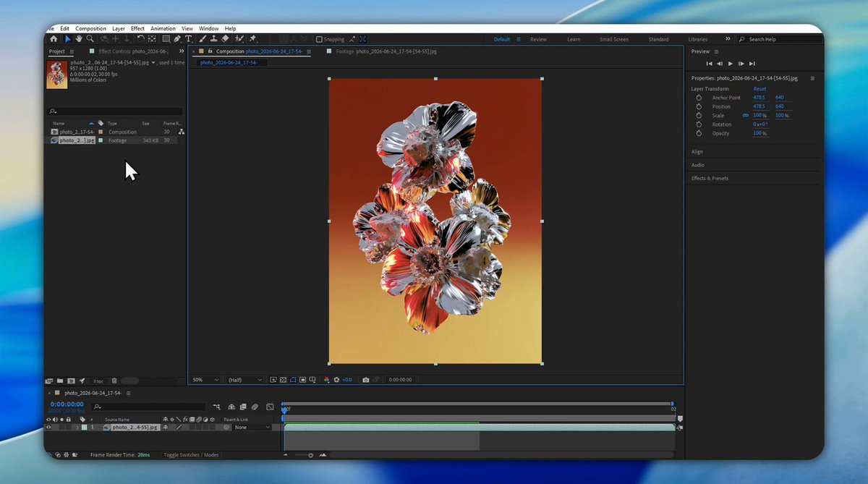Show more workspaces with double chevron
Image resolution: width=868 pixels, height=484 pixels.
point(728,39)
